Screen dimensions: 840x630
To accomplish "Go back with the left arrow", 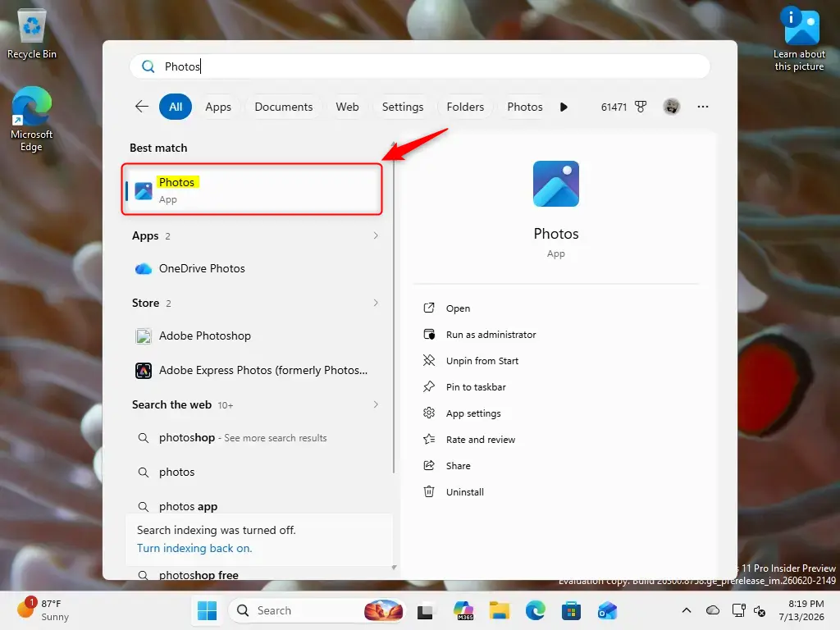I will point(141,107).
